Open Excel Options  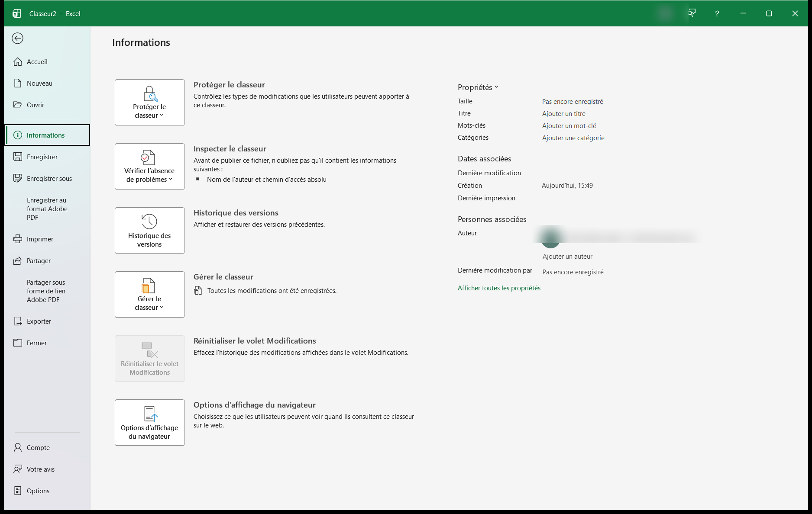point(47,491)
